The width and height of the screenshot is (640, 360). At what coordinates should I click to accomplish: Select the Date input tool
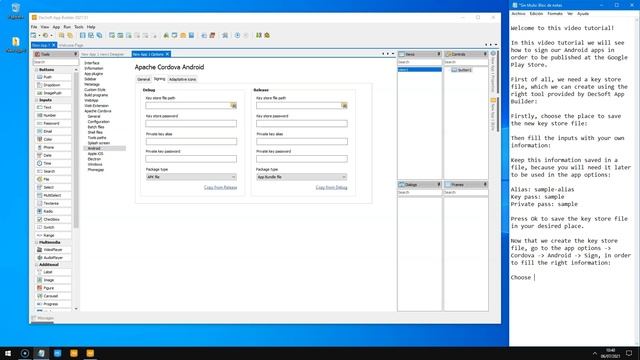pyautogui.click(x=53, y=156)
